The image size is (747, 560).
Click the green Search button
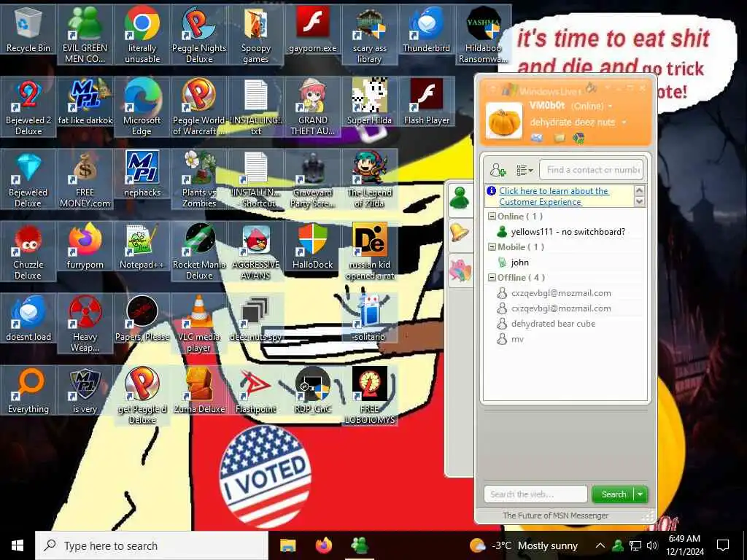[613, 494]
